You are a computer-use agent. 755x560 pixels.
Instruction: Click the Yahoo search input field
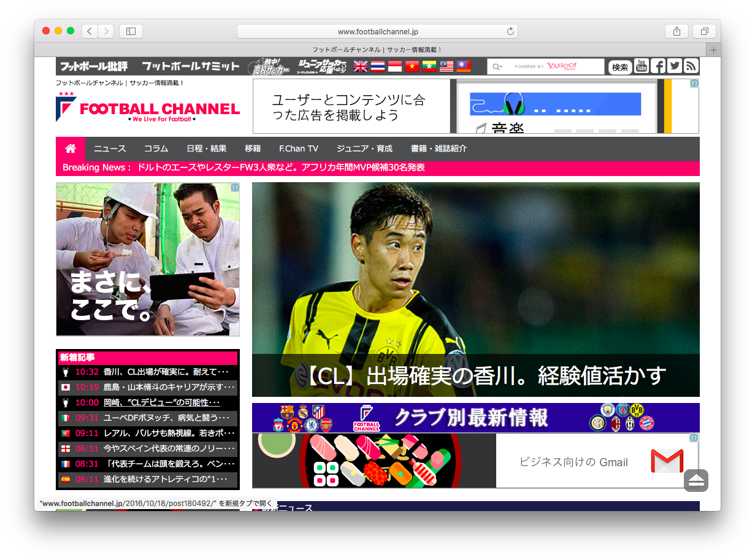(546, 67)
